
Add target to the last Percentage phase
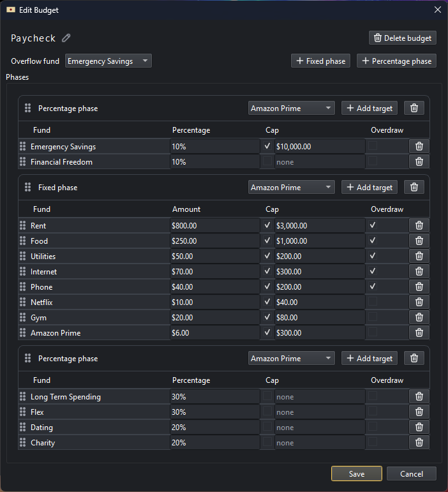[x=370, y=359]
